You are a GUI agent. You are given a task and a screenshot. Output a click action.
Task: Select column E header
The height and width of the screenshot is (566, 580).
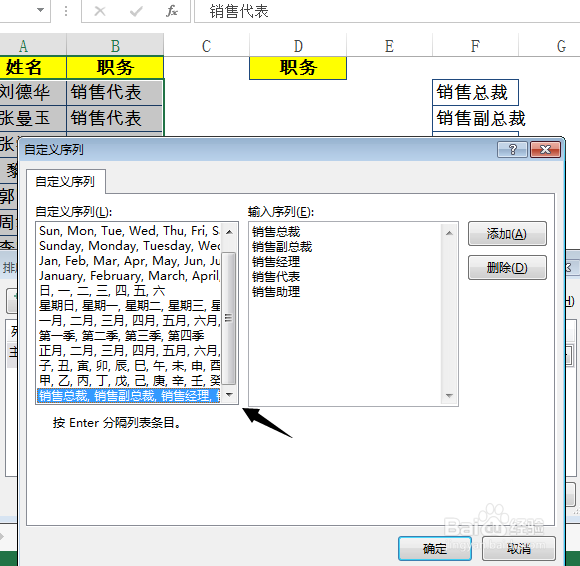point(389,46)
